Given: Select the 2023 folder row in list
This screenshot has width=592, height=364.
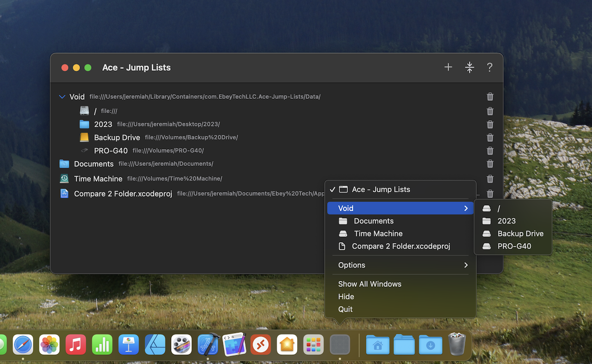Looking at the screenshot, I should point(277,124).
